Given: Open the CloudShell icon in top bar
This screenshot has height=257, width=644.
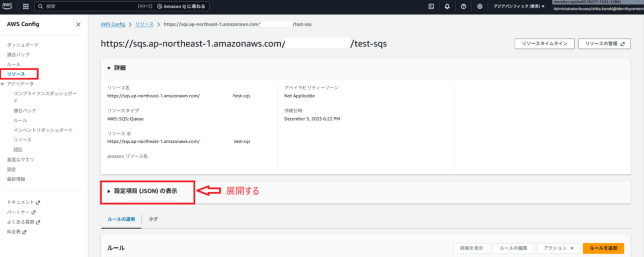Looking at the screenshot, I should [x=431, y=6].
